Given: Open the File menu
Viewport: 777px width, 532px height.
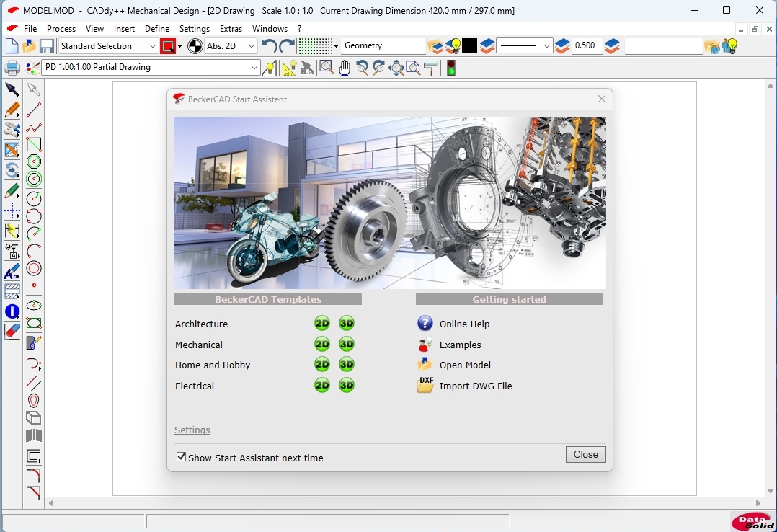Looking at the screenshot, I should [x=30, y=29].
